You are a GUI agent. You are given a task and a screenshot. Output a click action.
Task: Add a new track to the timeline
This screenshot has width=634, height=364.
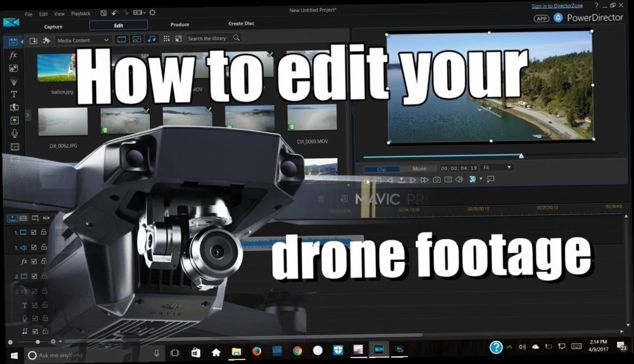tap(35, 218)
